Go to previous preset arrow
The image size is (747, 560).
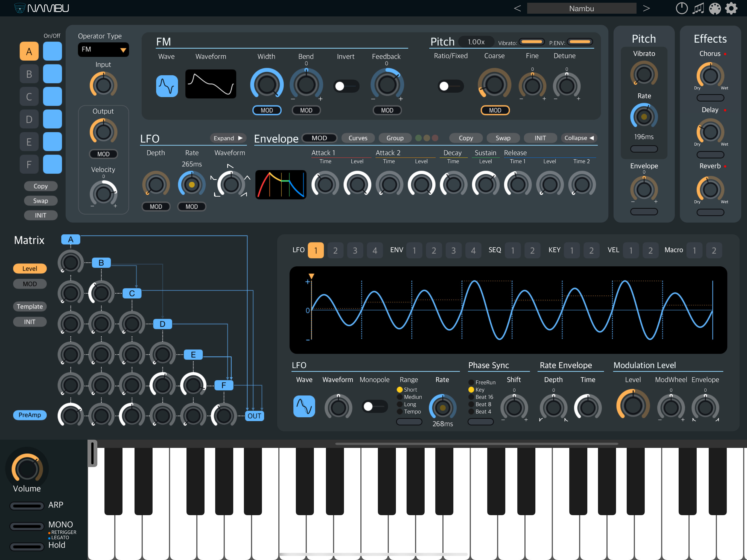[x=517, y=8]
